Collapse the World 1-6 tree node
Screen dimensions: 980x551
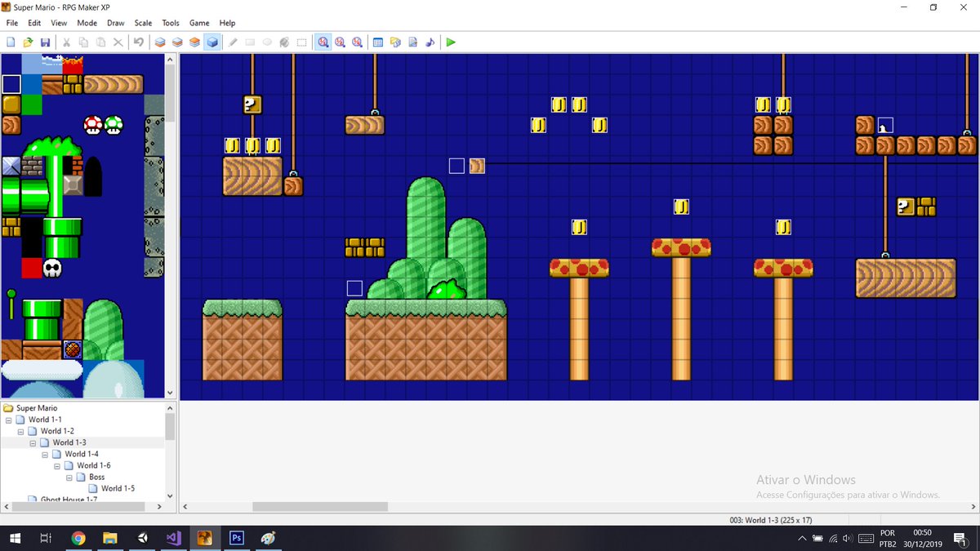(58, 465)
